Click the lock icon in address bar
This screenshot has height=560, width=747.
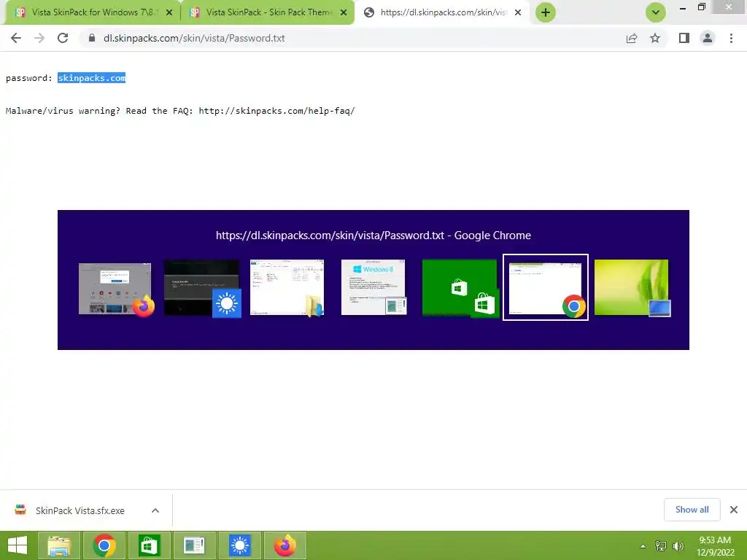[92, 38]
